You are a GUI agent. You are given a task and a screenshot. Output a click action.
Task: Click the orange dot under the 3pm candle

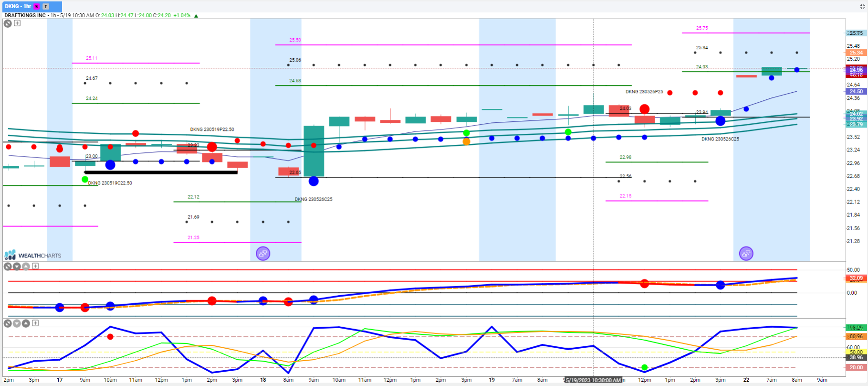tap(466, 141)
